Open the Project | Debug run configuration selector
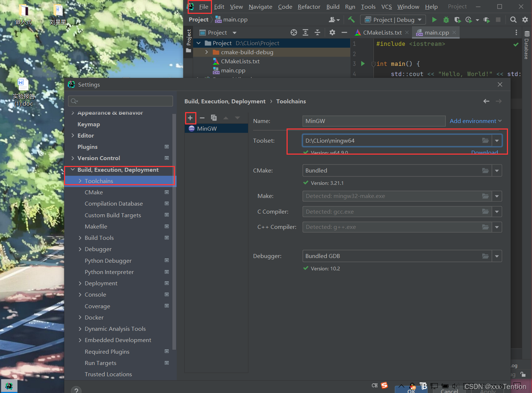The width and height of the screenshot is (532, 393). tap(393, 20)
